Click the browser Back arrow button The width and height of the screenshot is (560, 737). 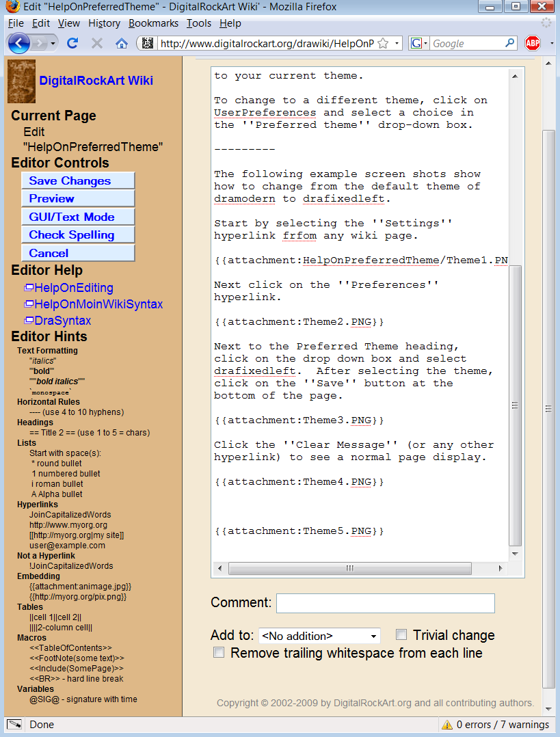click(18, 43)
